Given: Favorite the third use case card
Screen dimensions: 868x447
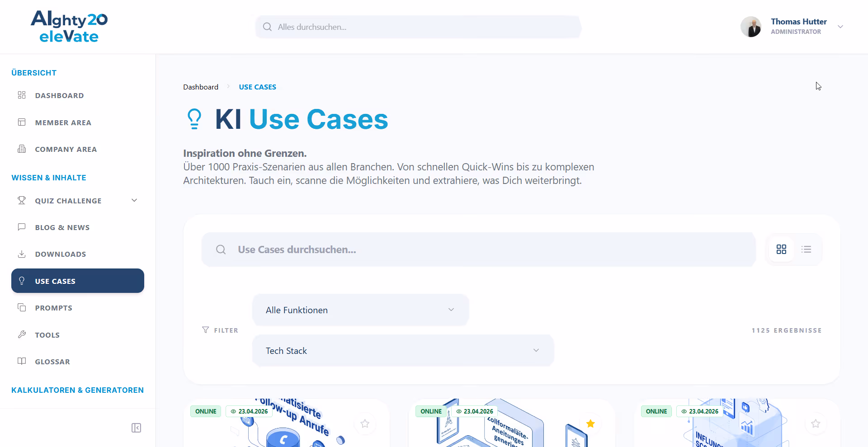Looking at the screenshot, I should tap(816, 423).
